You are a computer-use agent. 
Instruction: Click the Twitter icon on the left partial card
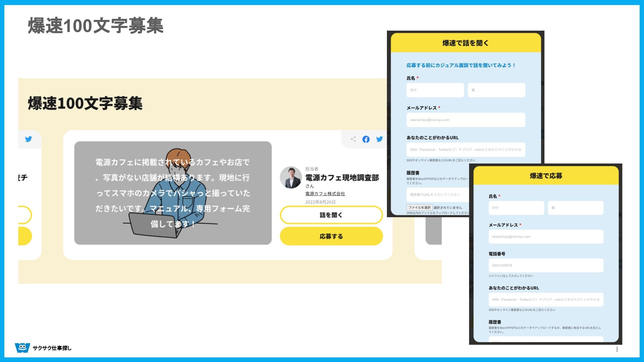click(28, 139)
